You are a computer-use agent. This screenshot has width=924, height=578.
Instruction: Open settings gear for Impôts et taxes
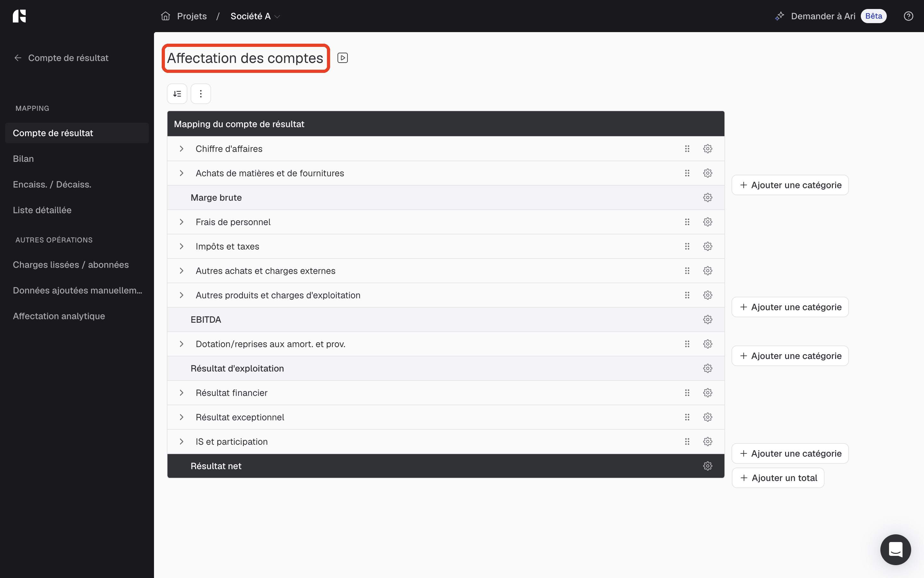pos(707,247)
